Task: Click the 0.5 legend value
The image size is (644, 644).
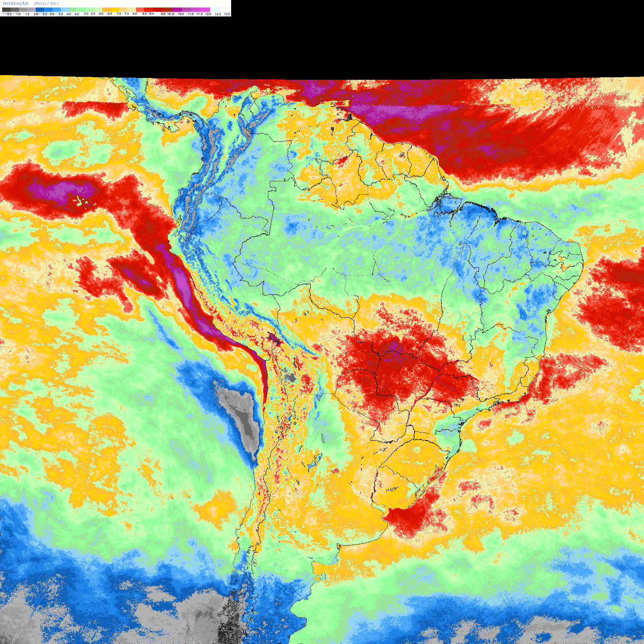Action: [x=9, y=14]
